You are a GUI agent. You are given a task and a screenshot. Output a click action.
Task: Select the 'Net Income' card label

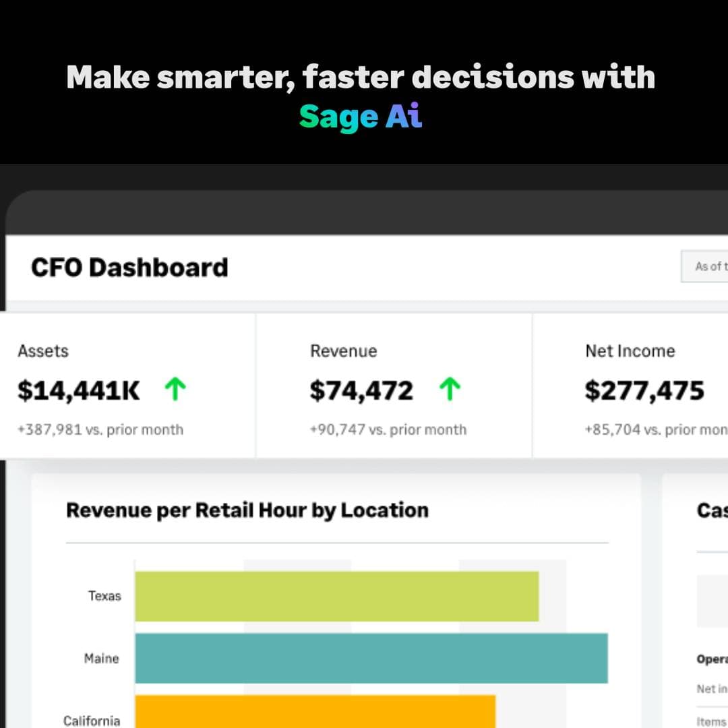[630, 351]
